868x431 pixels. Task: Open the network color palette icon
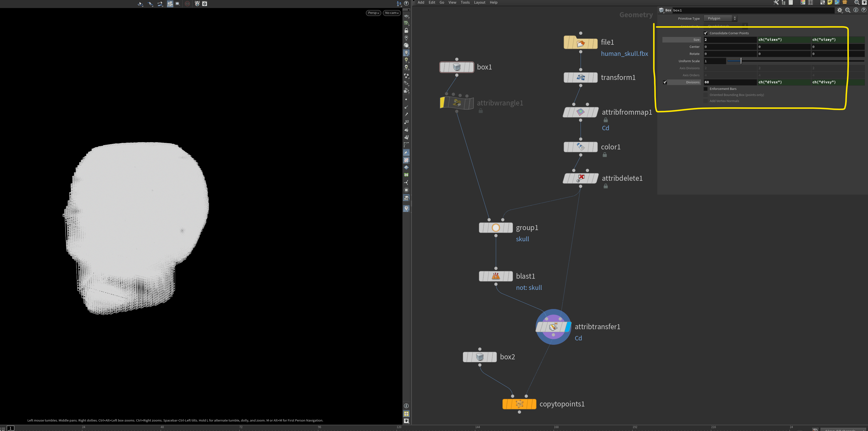pyautogui.click(x=803, y=2)
